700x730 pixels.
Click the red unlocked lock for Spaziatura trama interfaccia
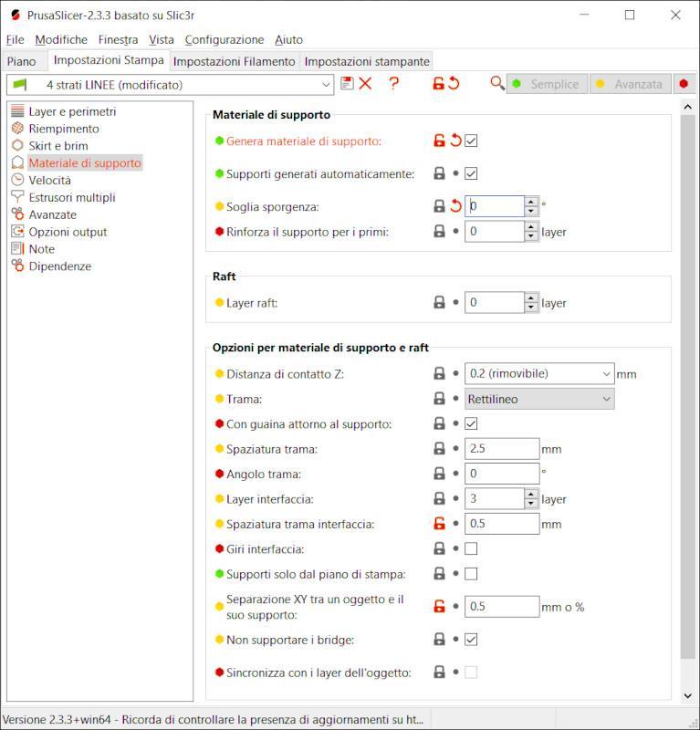click(439, 524)
